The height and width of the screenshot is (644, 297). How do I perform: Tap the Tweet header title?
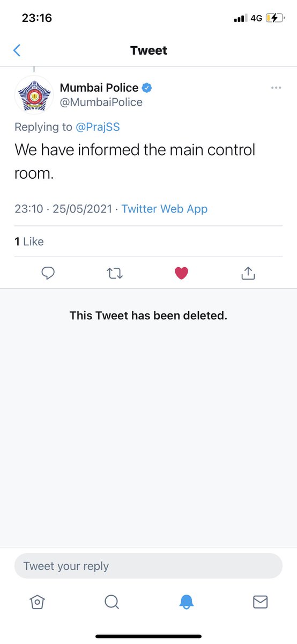pyautogui.click(x=148, y=50)
